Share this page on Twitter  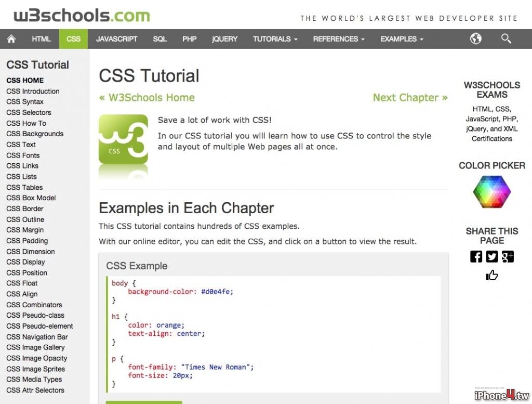tap(491, 256)
